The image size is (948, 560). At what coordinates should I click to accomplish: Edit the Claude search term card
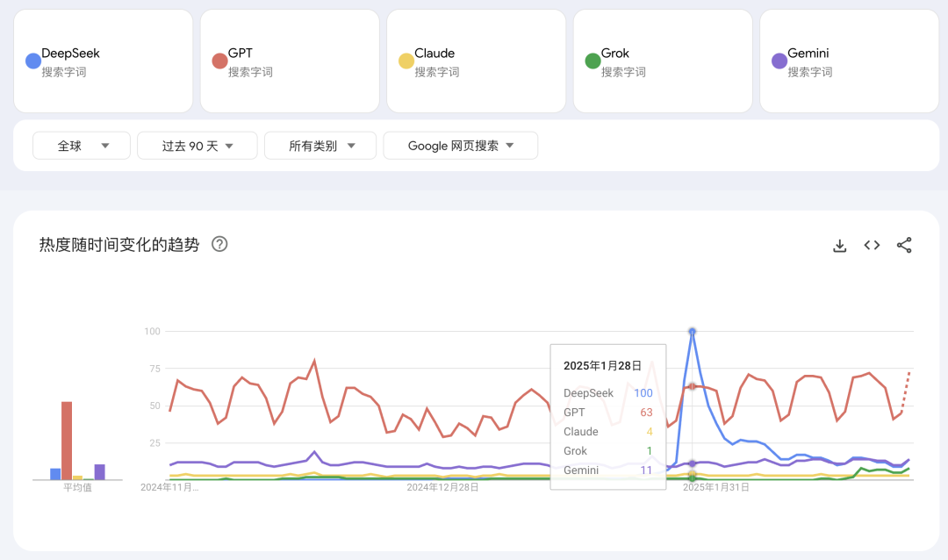point(477,61)
